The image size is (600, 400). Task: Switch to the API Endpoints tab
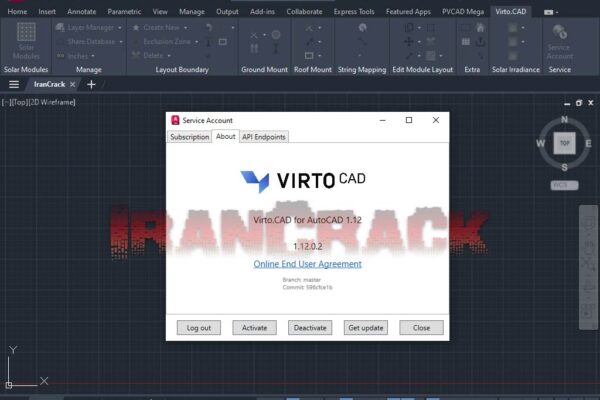point(264,137)
